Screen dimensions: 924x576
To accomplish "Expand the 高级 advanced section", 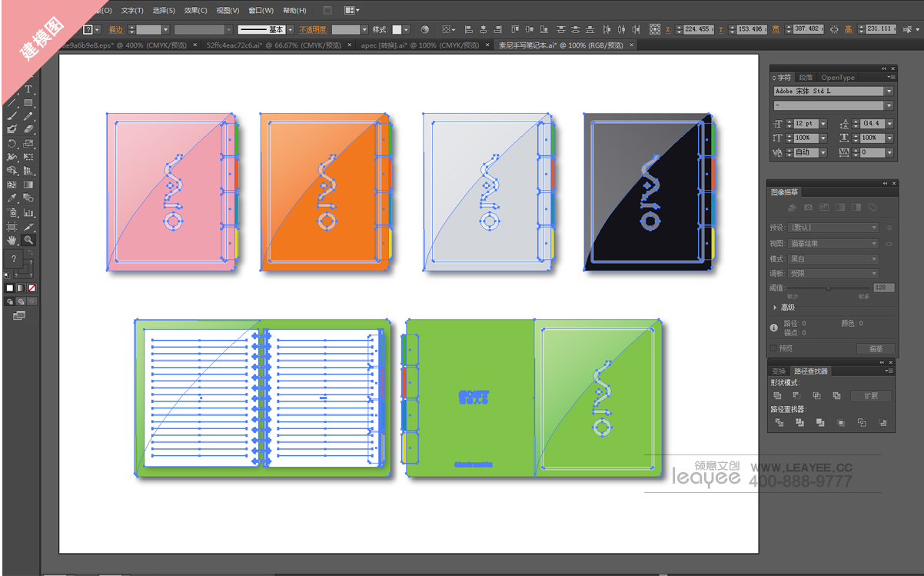I will (x=775, y=307).
